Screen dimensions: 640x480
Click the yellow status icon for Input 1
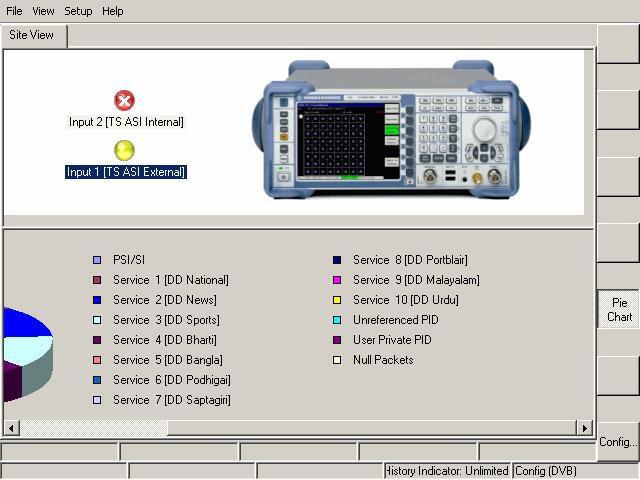click(x=124, y=150)
